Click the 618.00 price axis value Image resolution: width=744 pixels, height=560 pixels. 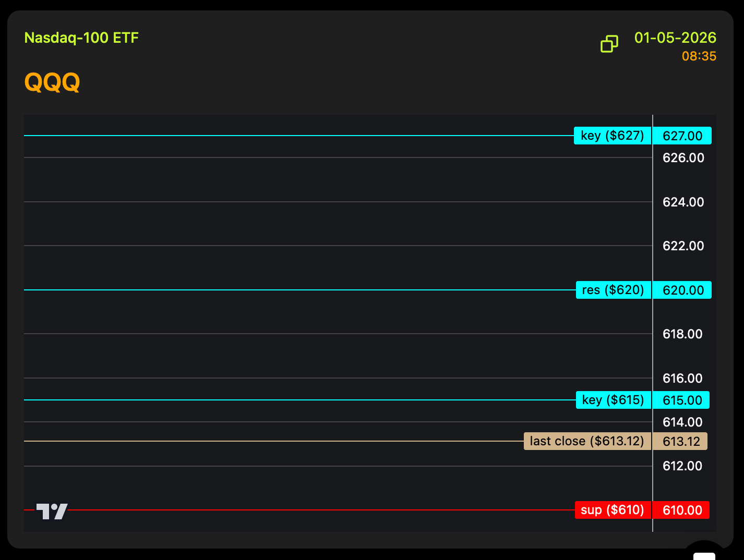point(682,334)
